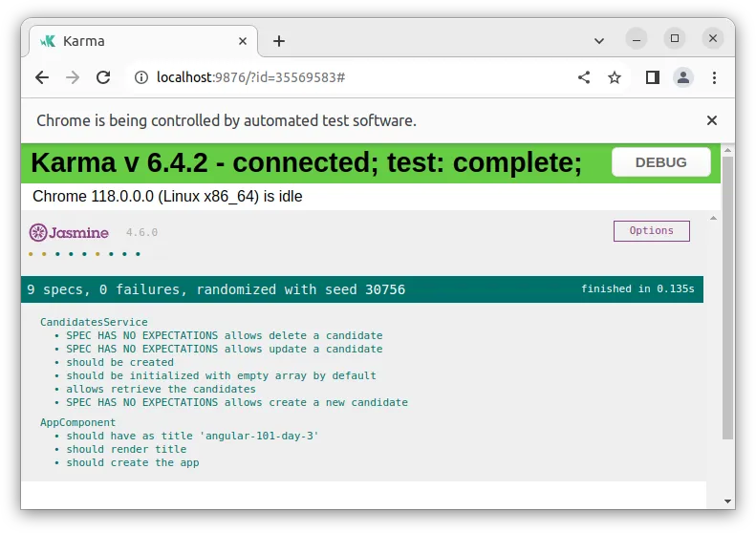Click 'finished in 0.135s' text
Viewport: 756px width, 533px height.
tap(637, 288)
